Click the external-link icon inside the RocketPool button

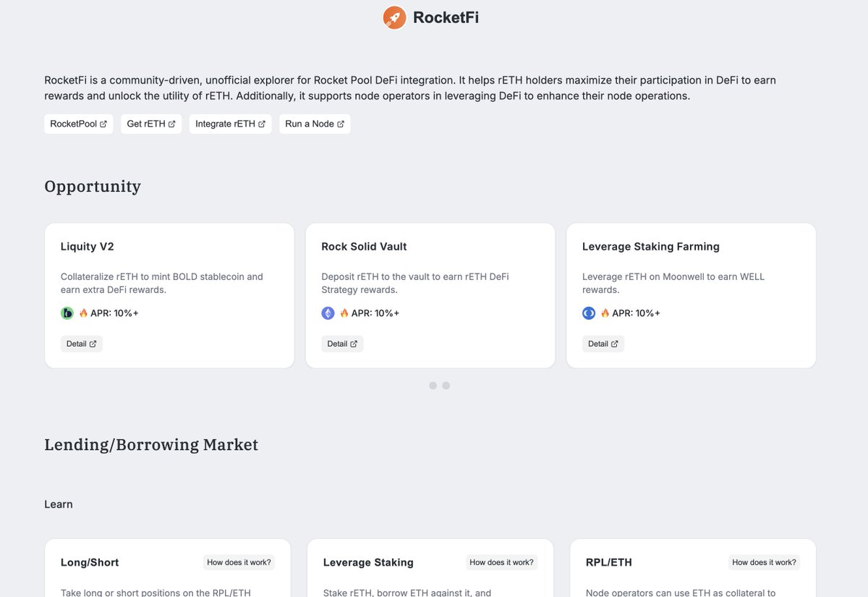pyautogui.click(x=105, y=123)
